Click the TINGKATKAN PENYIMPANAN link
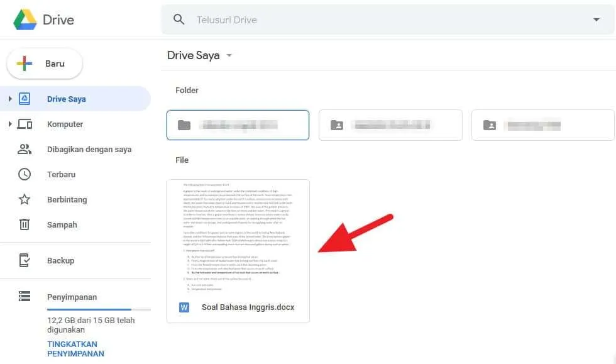 point(75,349)
